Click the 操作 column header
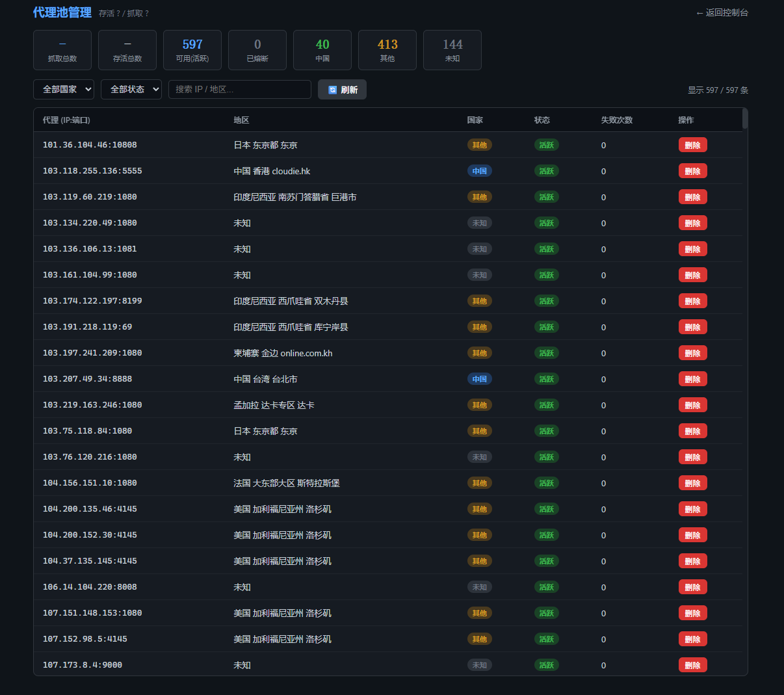This screenshot has height=695, width=784. point(686,120)
